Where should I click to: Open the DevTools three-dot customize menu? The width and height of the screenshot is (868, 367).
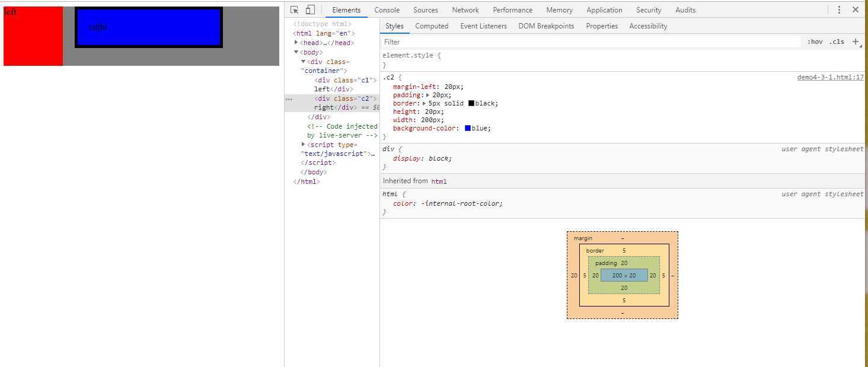839,10
